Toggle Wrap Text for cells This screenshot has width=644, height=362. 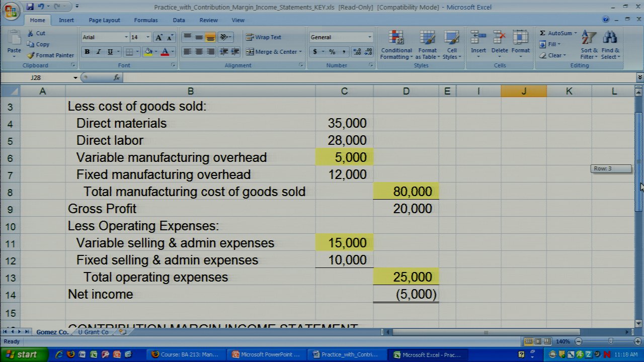tap(263, 37)
